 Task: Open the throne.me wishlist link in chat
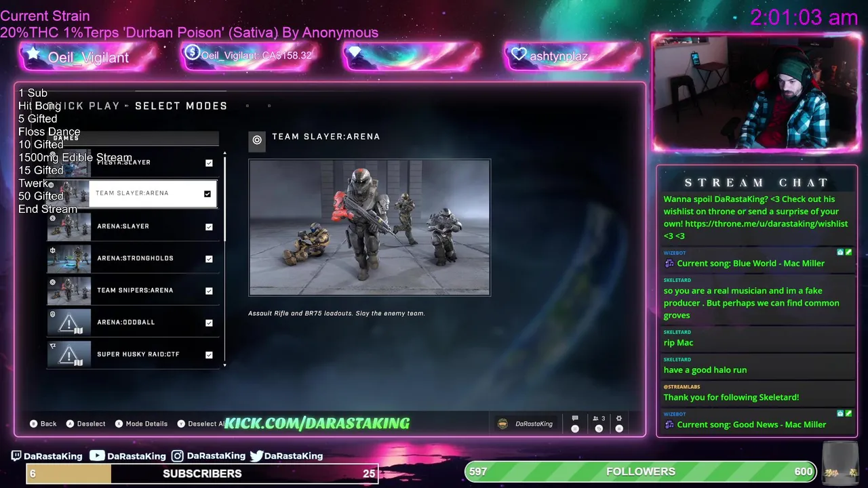(766, 224)
